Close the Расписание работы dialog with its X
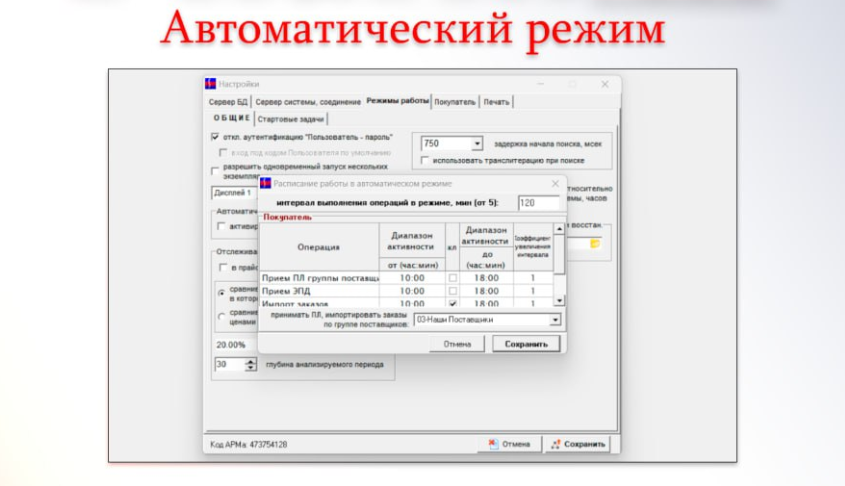 click(555, 184)
